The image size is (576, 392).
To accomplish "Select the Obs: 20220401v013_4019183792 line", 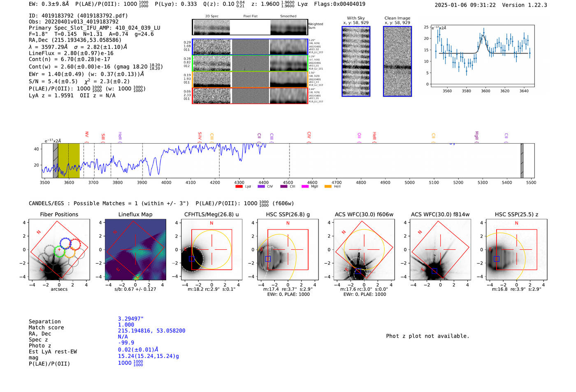I will (74, 22).
